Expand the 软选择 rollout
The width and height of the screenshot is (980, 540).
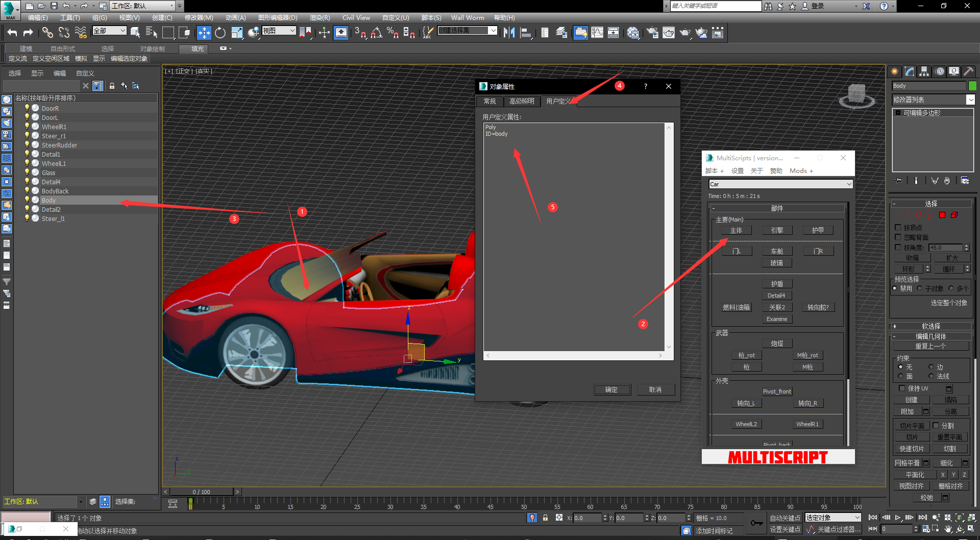pyautogui.click(x=931, y=326)
